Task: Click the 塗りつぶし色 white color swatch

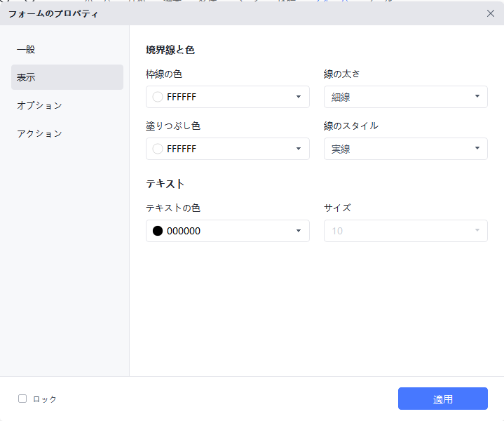Action: (x=158, y=149)
